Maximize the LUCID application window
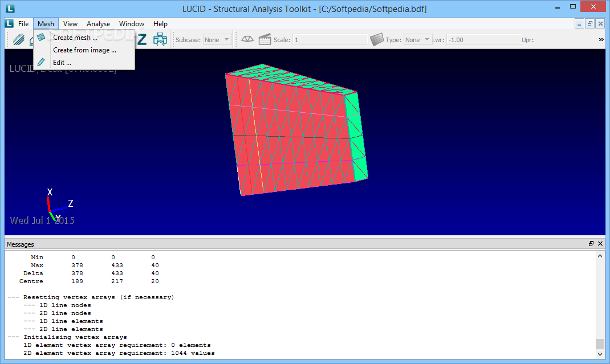This screenshot has width=610, height=364. click(x=572, y=6)
